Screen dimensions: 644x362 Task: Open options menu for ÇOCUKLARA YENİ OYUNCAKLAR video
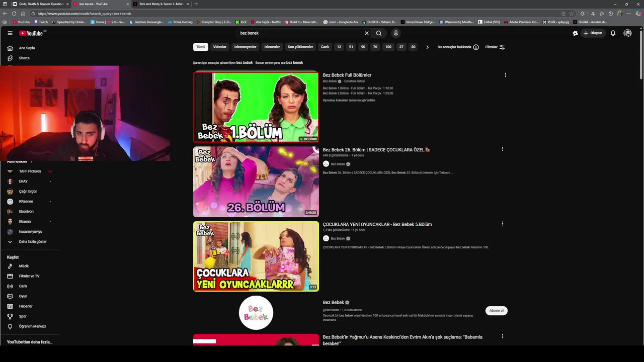pyautogui.click(x=502, y=224)
